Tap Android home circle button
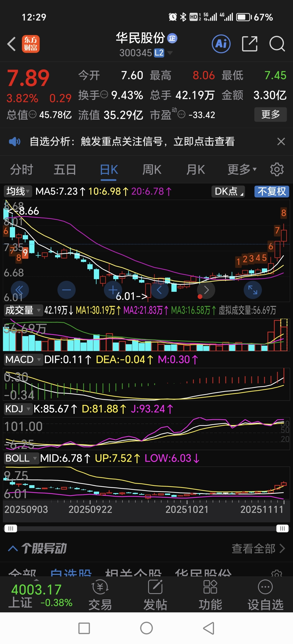The width and height of the screenshot is (293, 644). pos(147,628)
